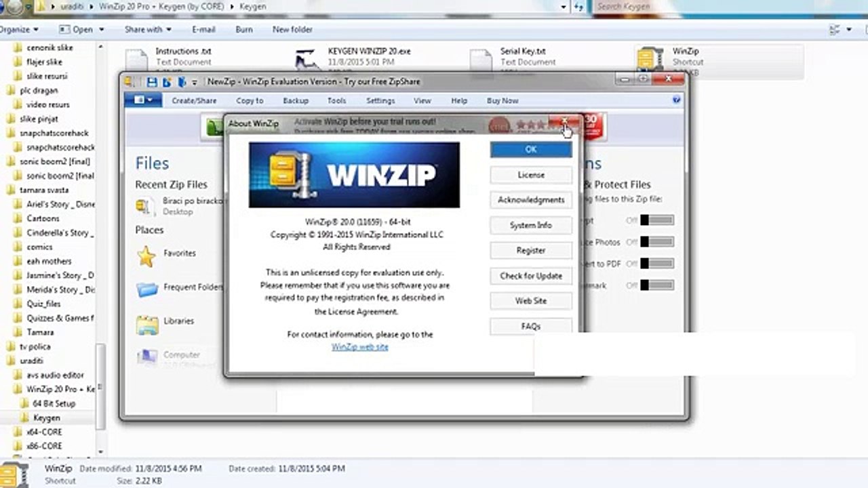This screenshot has width=868, height=488.
Task: Click the Search Keygen field
Action: click(729, 7)
